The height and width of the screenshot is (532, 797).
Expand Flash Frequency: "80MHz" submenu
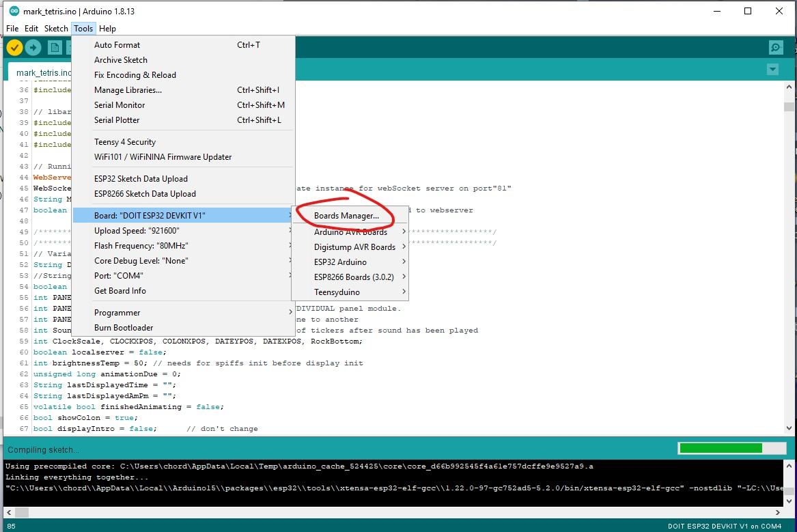pos(184,245)
